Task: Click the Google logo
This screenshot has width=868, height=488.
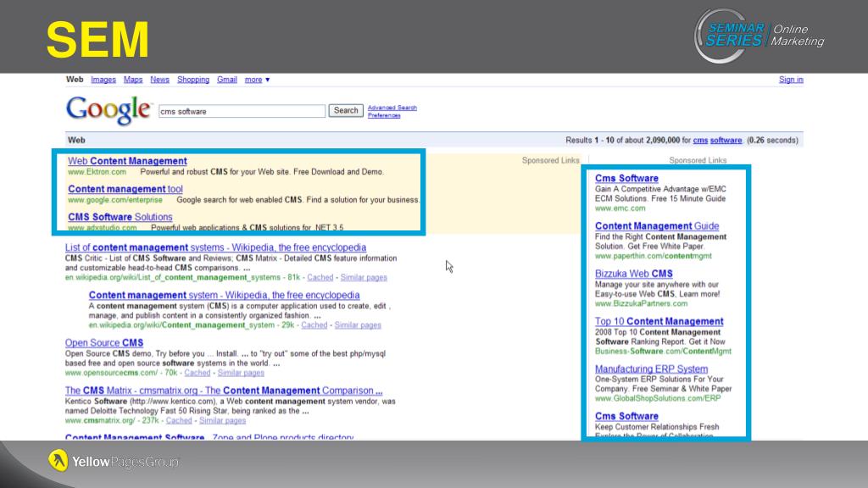Action: pyautogui.click(x=108, y=109)
